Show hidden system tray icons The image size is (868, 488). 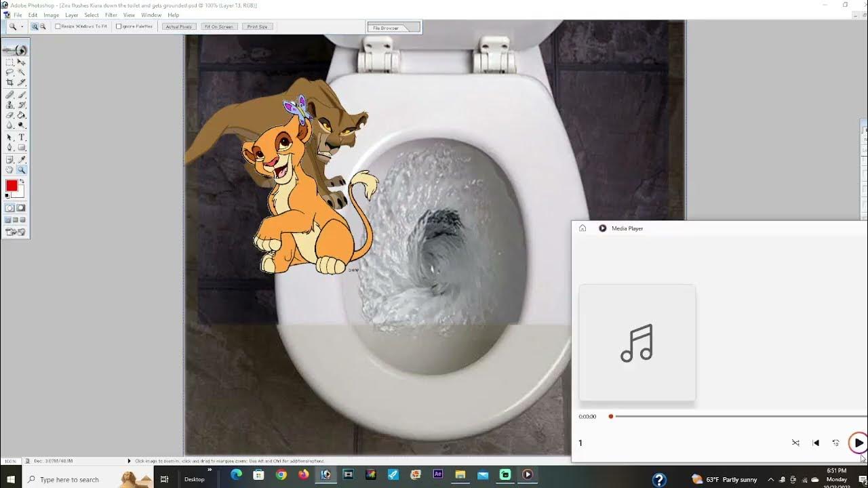770,479
